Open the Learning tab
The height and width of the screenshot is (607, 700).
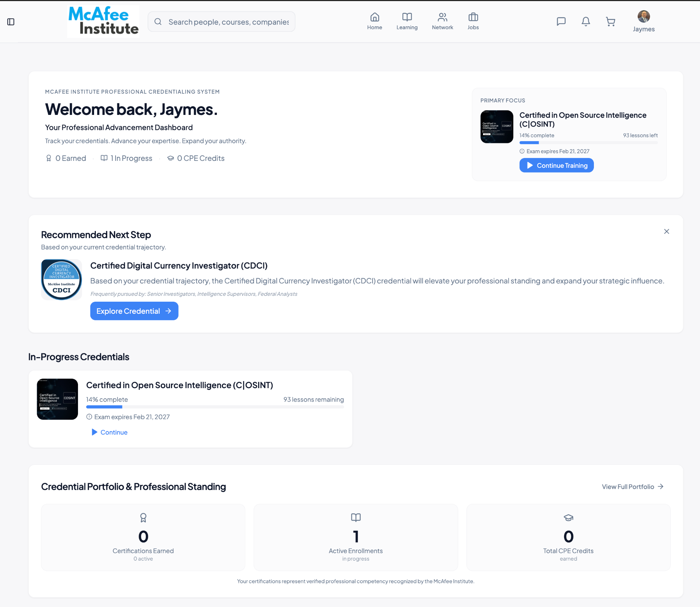click(407, 22)
